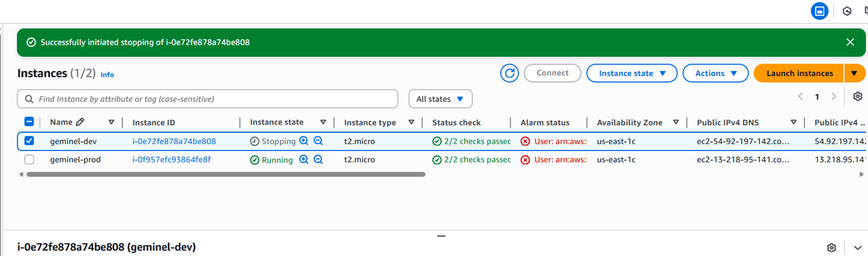
Task: Click the Connect button
Action: click(553, 73)
